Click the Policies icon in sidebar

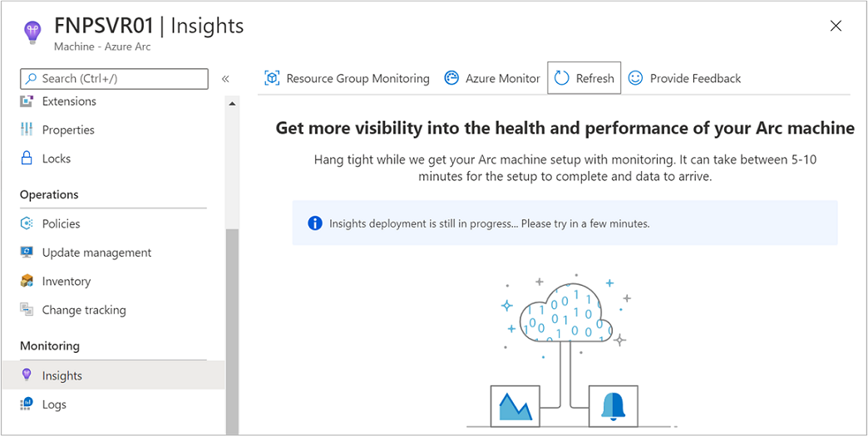point(27,223)
